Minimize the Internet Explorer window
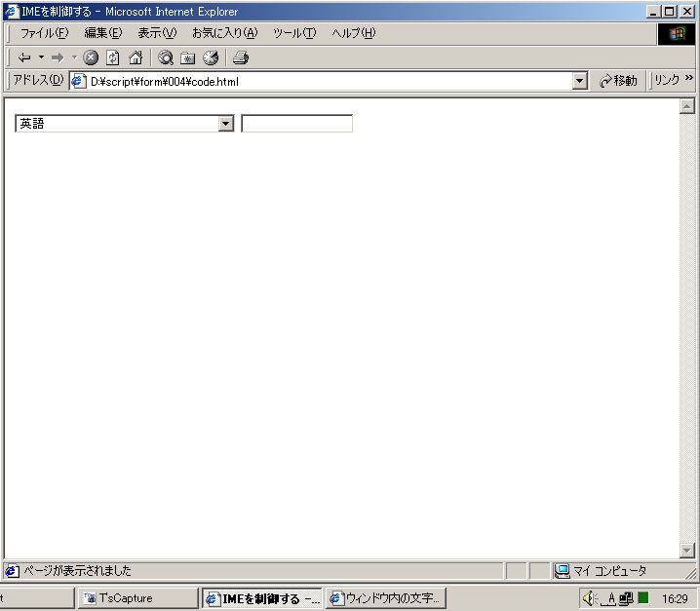700x611 pixels. pos(653,12)
